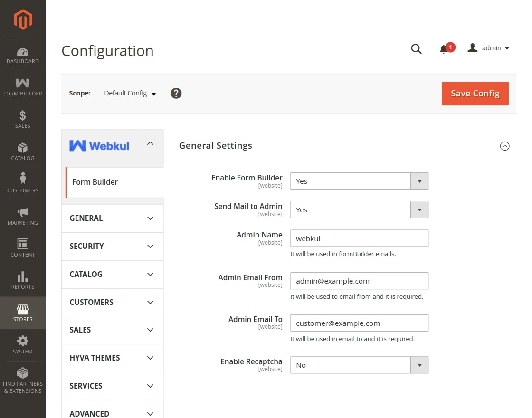
Task: Open Find Partners & Extensions
Action: point(23,380)
